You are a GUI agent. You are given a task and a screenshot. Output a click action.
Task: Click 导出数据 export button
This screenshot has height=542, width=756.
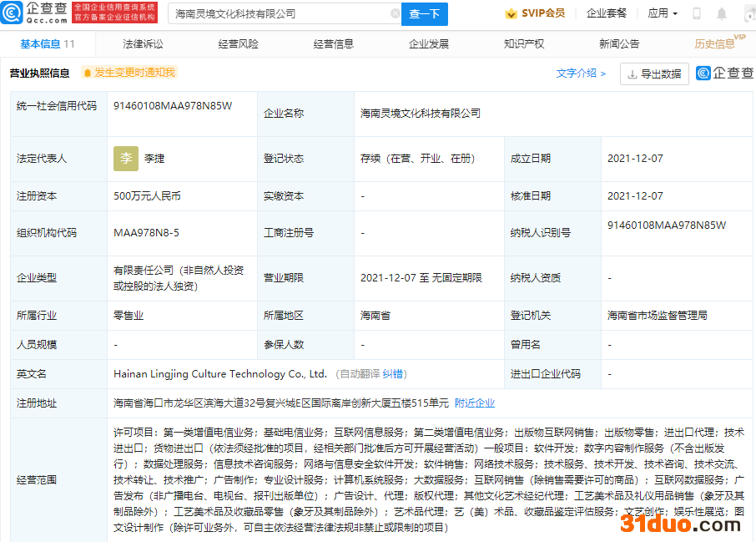point(654,73)
